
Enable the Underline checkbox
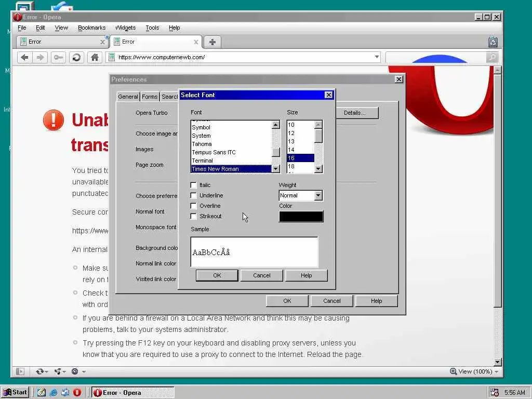click(x=193, y=195)
